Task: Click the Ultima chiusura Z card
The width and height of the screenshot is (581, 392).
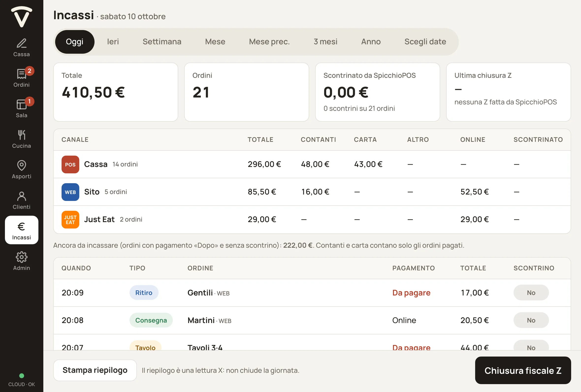Action: click(509, 92)
